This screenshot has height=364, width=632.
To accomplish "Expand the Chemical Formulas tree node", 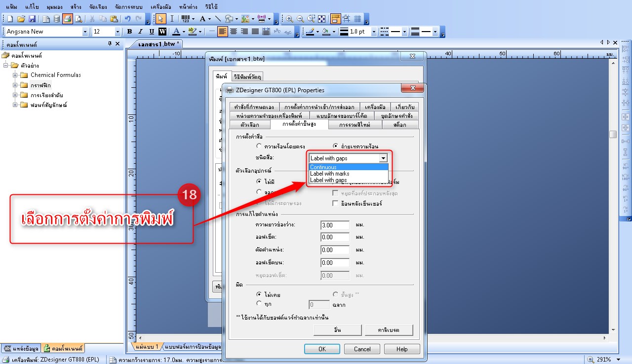I will click(x=15, y=75).
